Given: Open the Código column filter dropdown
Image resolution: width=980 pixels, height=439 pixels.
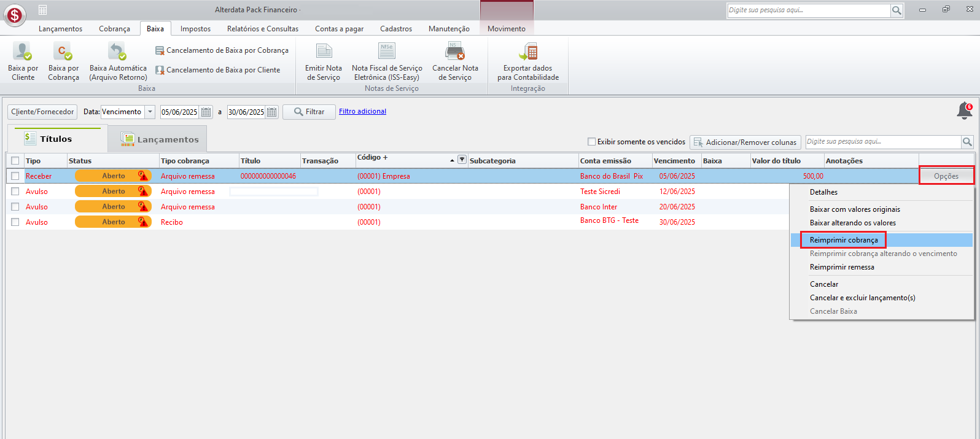Looking at the screenshot, I should coord(462,160).
